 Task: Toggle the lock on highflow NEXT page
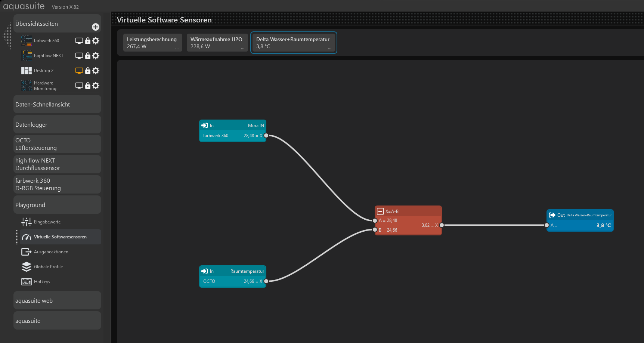[x=88, y=56]
